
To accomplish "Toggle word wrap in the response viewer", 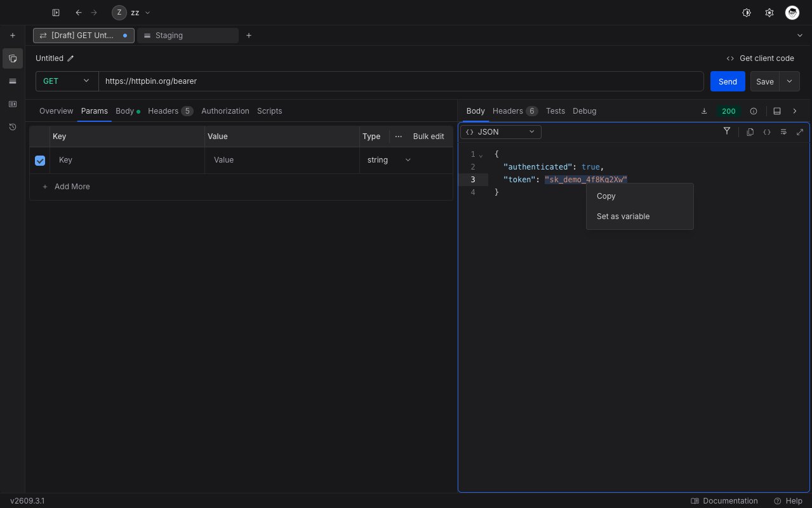I will pyautogui.click(x=783, y=132).
